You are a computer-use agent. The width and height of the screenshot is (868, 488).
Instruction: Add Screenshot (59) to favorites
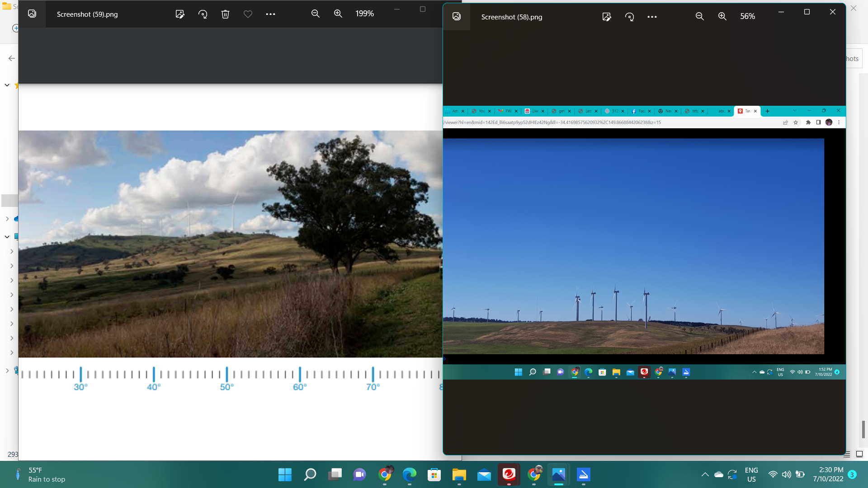[248, 14]
